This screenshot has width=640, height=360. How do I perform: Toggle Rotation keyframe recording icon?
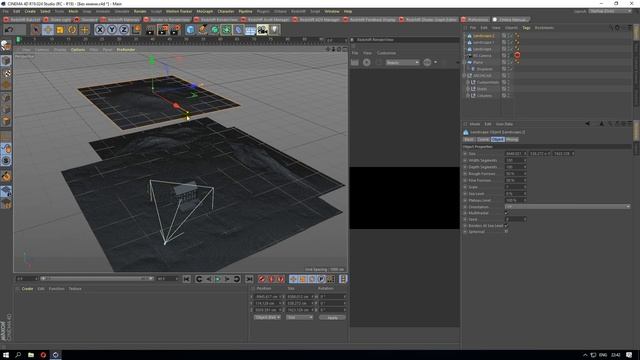[312, 279]
